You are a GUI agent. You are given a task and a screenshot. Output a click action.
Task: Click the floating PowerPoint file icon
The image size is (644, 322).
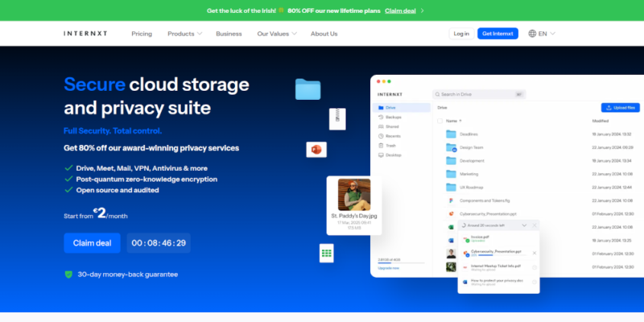pyautogui.click(x=316, y=150)
